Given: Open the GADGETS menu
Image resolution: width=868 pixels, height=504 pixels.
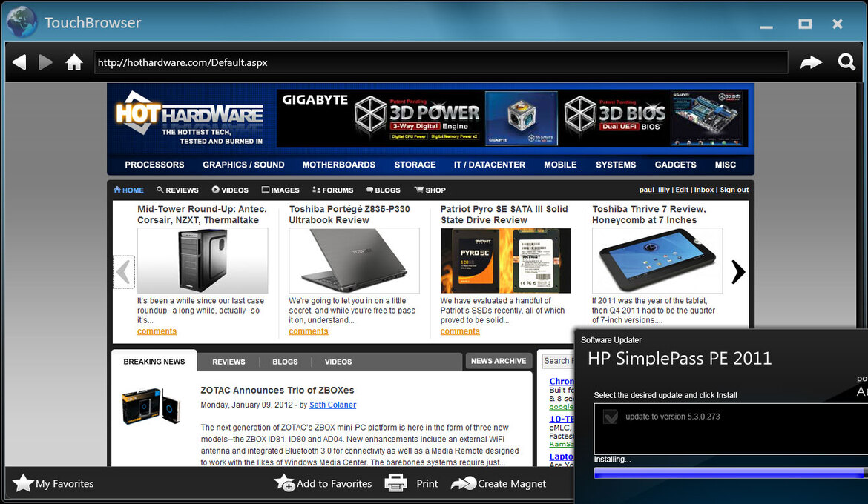Looking at the screenshot, I should click(676, 165).
